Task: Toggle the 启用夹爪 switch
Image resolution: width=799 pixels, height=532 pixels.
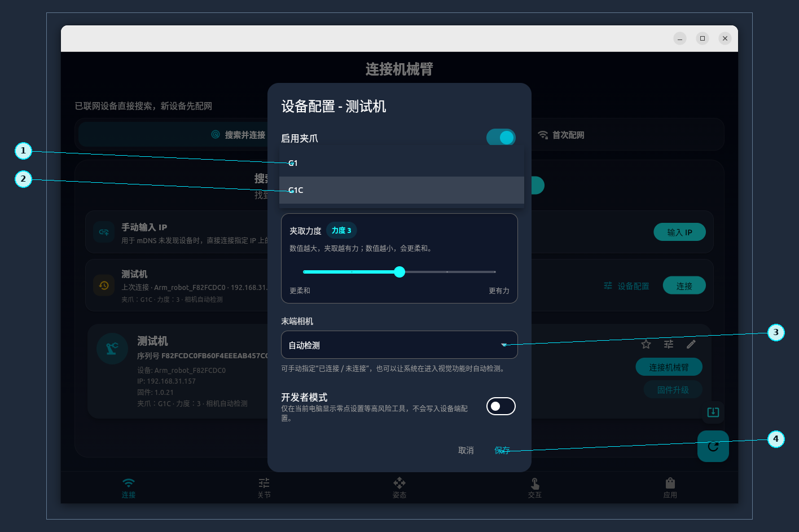Action: coord(501,138)
